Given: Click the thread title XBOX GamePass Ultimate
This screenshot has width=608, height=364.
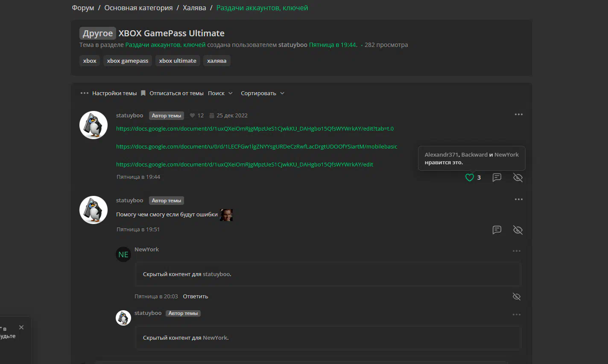Looking at the screenshot, I should 172,33.
